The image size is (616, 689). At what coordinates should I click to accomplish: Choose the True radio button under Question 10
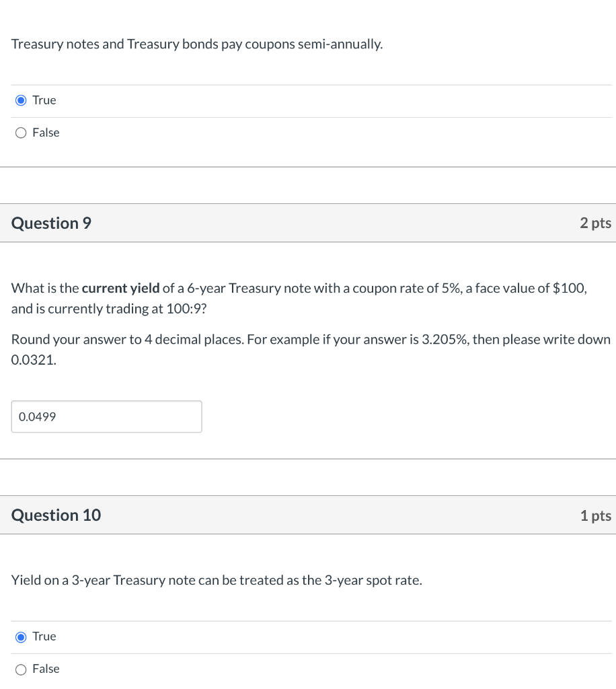pos(21,636)
